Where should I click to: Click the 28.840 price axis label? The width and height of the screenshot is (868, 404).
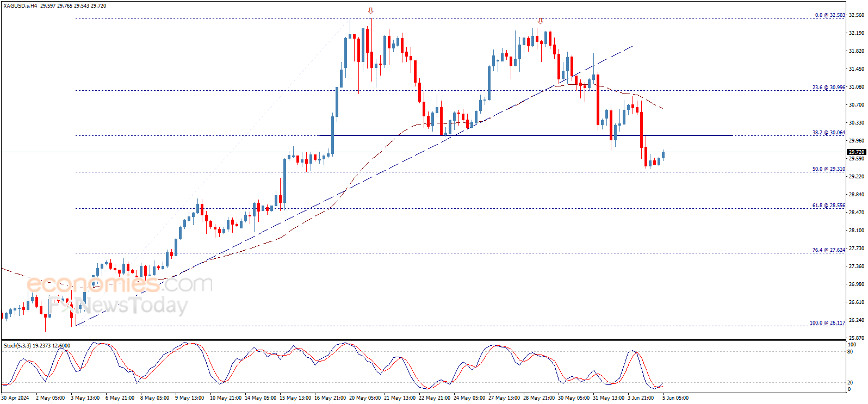click(x=856, y=195)
